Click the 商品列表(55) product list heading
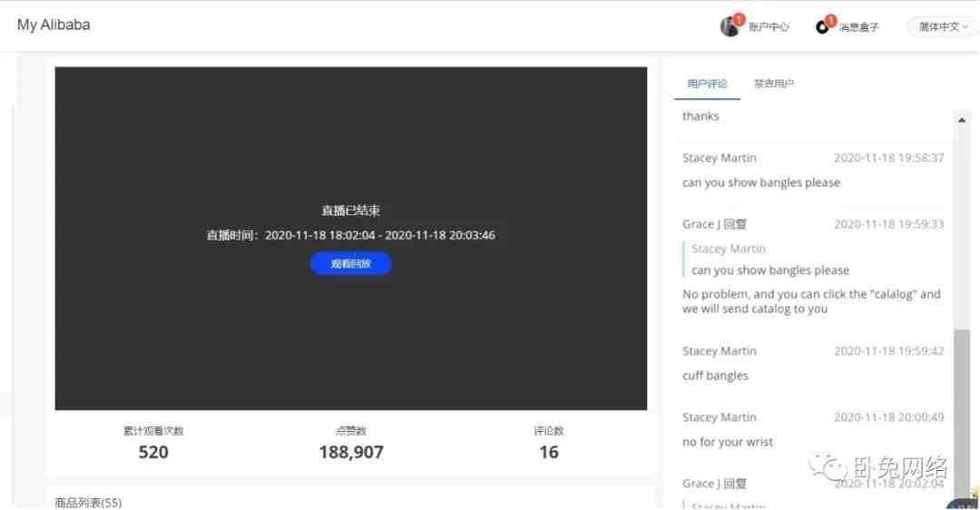The width and height of the screenshot is (980, 510). click(x=88, y=503)
